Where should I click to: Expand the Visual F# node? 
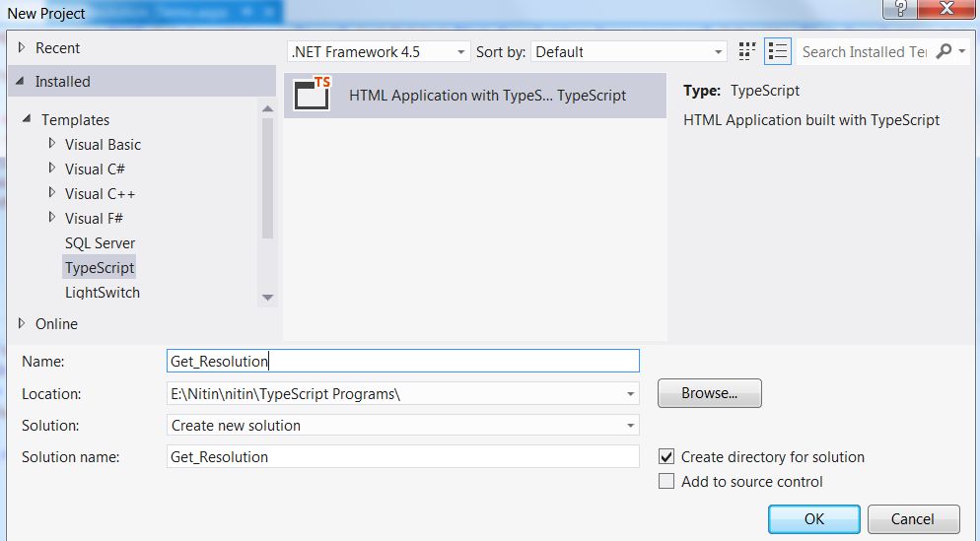[x=52, y=218]
